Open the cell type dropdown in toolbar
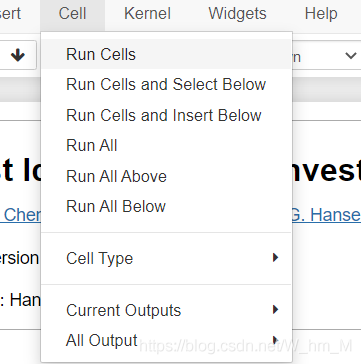 point(327,56)
